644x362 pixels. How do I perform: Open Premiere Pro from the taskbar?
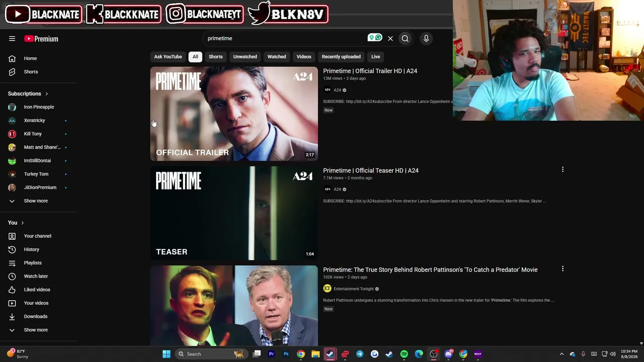(271, 354)
